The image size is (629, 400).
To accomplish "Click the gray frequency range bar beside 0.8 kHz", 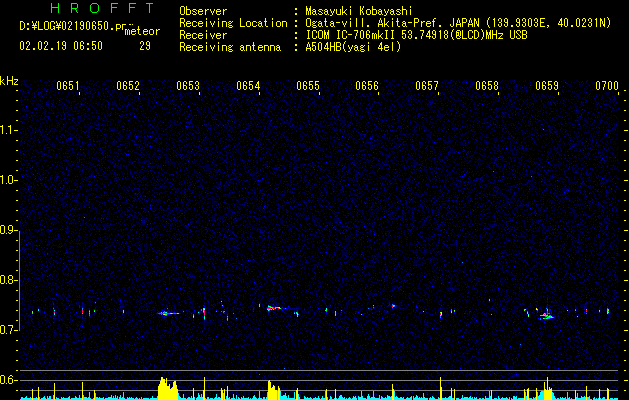I will click(19, 280).
